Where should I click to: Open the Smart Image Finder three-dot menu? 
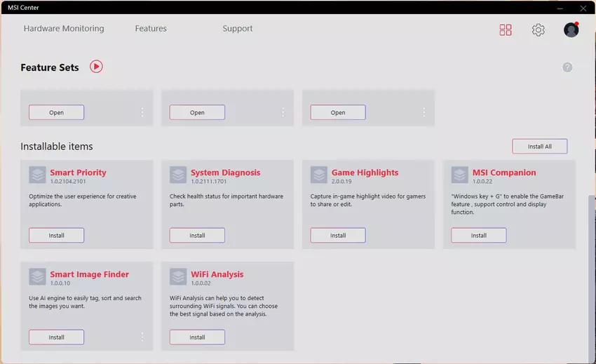(x=142, y=337)
